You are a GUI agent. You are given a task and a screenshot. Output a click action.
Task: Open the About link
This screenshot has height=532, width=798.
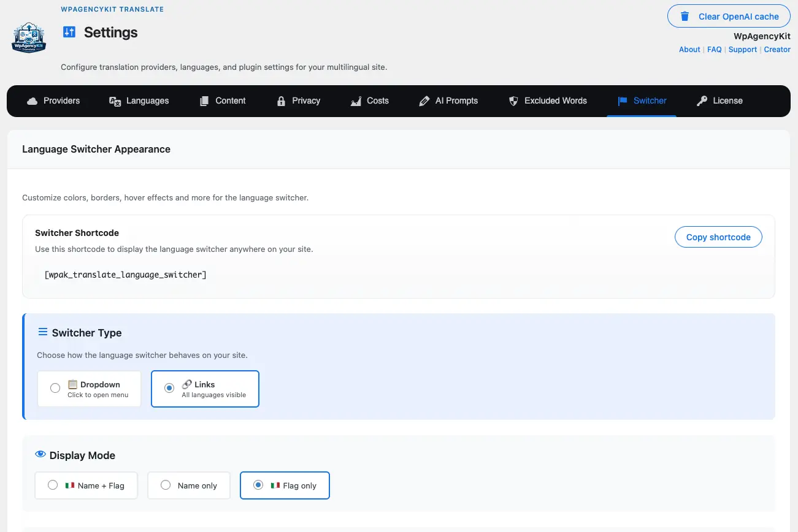(689, 50)
